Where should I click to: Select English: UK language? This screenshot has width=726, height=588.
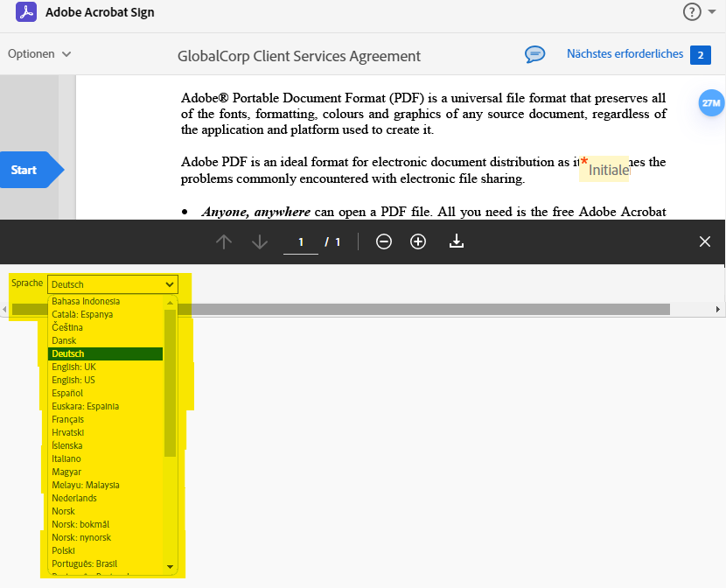point(106,367)
